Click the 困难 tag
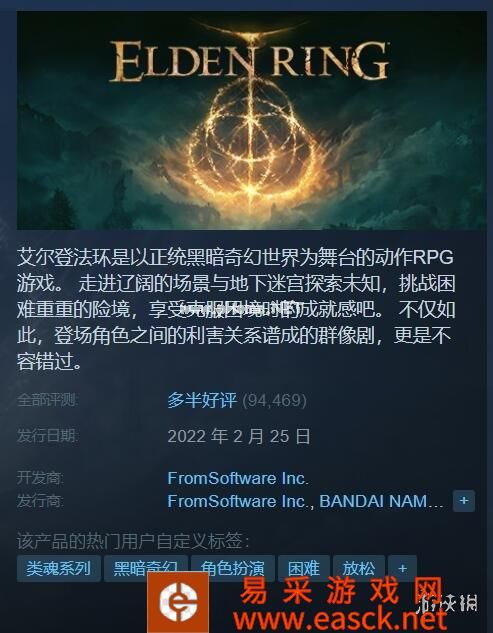The image size is (493, 633). [x=304, y=568]
